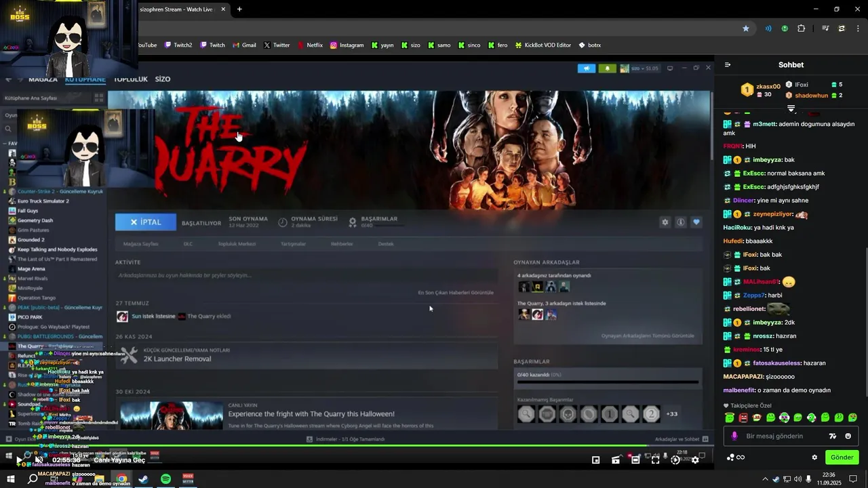Image resolution: width=868 pixels, height=488 pixels.
Task: Open the Twitch2 bookmark
Action: pyautogui.click(x=178, y=45)
